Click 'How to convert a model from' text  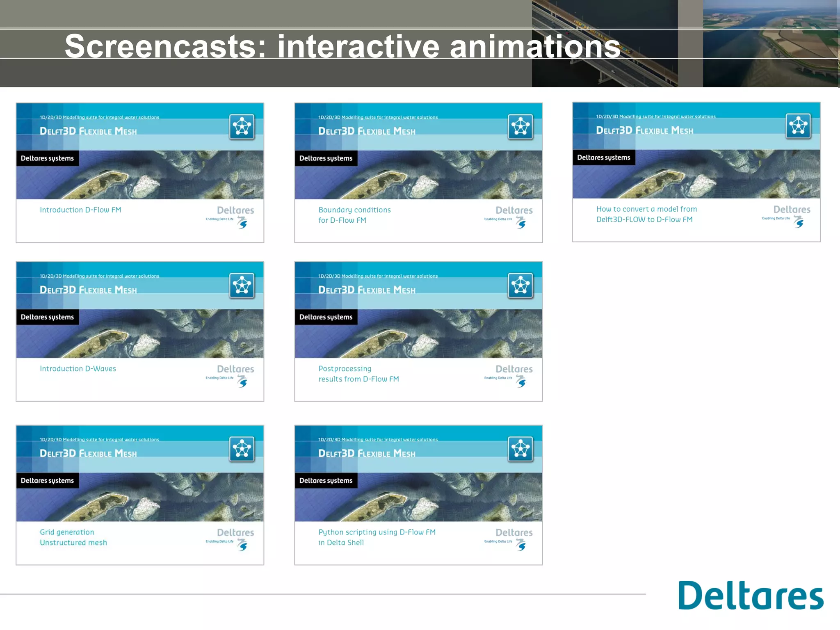click(x=647, y=209)
